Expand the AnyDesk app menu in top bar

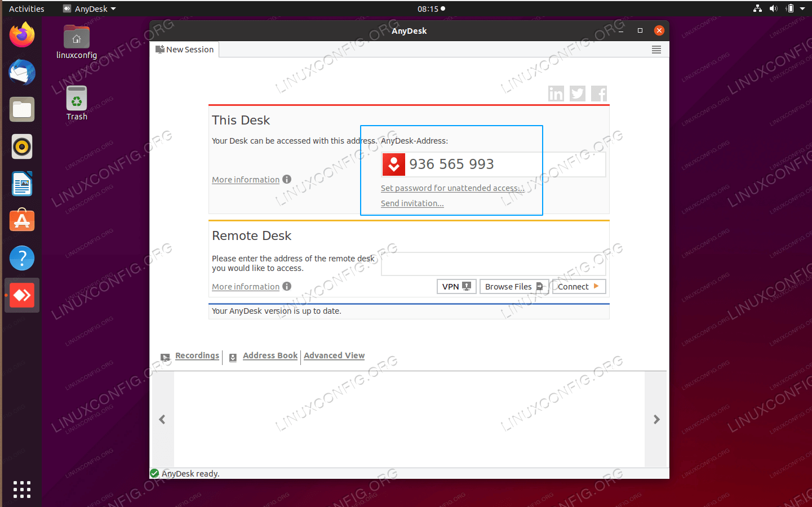[x=89, y=8]
